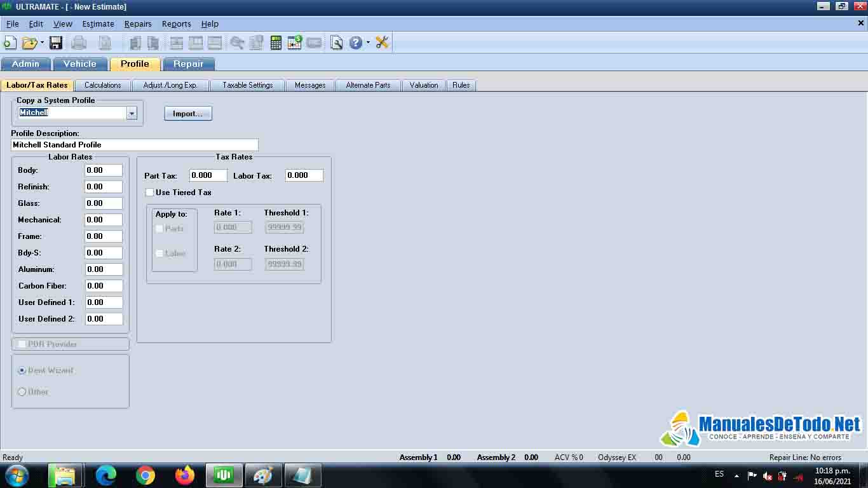
Task: Launch Firefox from the taskbar
Action: [185, 475]
